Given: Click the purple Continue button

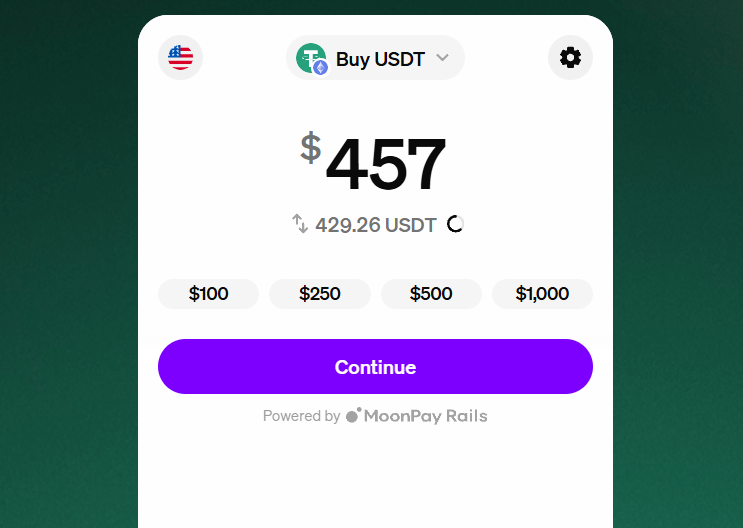Looking at the screenshot, I should click(x=375, y=366).
